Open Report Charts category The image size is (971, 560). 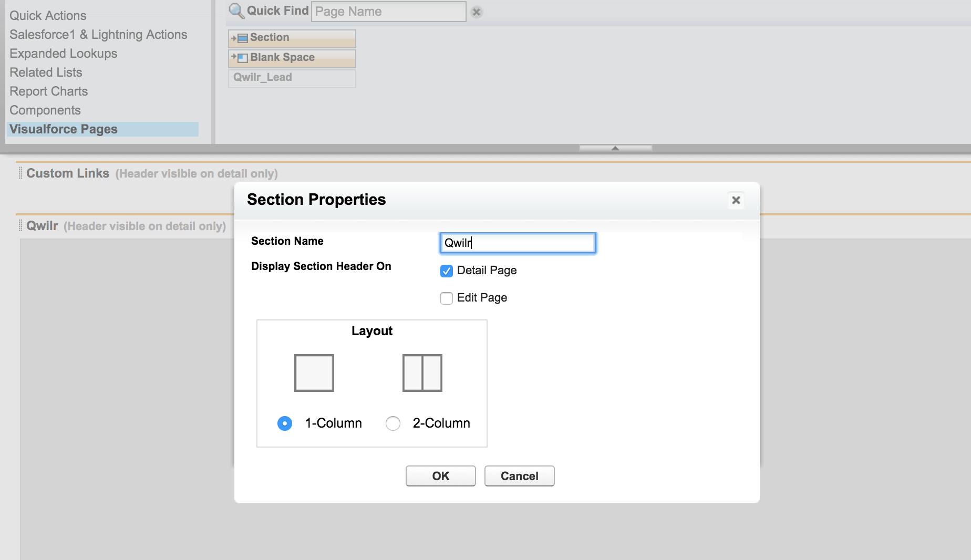coord(48,91)
